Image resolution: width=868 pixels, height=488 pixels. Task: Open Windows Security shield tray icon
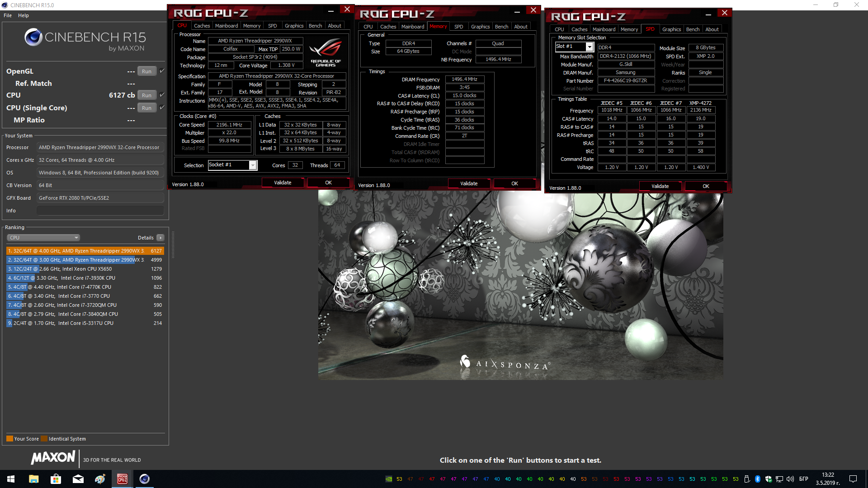769,479
